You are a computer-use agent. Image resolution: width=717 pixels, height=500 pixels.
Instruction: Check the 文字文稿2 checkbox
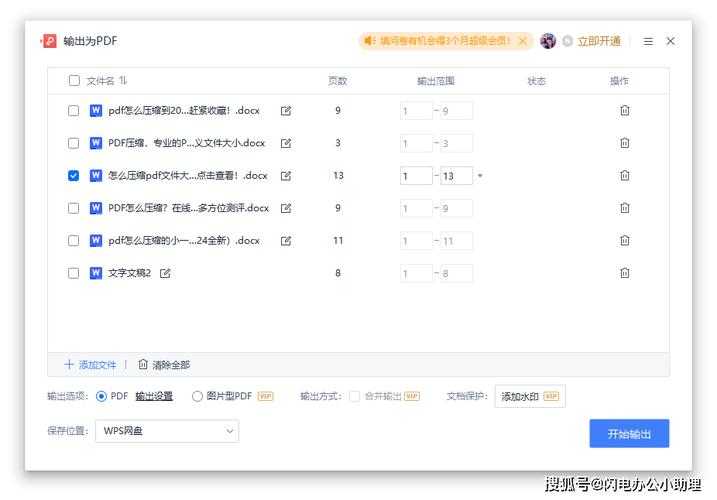[x=73, y=273]
